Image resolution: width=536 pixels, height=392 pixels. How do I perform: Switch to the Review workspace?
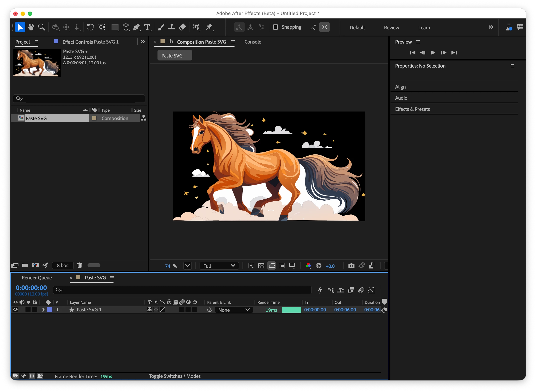point(391,27)
